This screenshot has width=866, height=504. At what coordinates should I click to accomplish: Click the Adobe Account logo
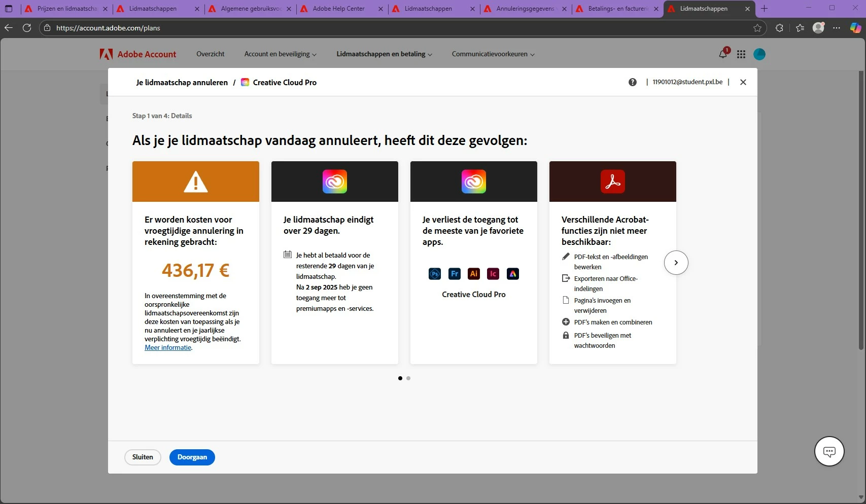(137, 54)
